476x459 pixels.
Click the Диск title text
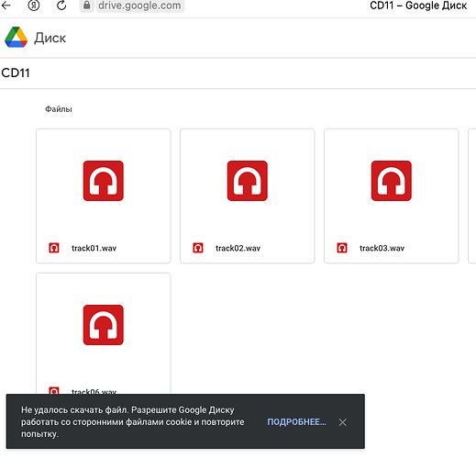click(50, 38)
